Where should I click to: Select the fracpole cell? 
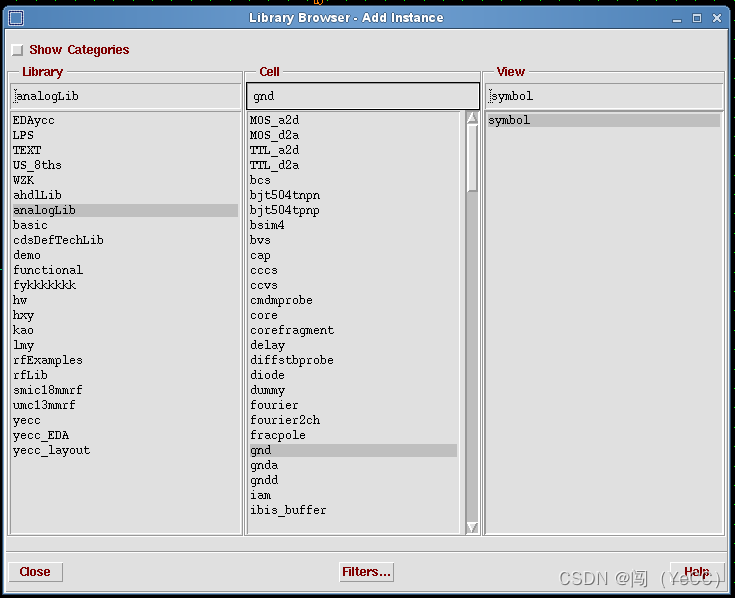tap(278, 435)
